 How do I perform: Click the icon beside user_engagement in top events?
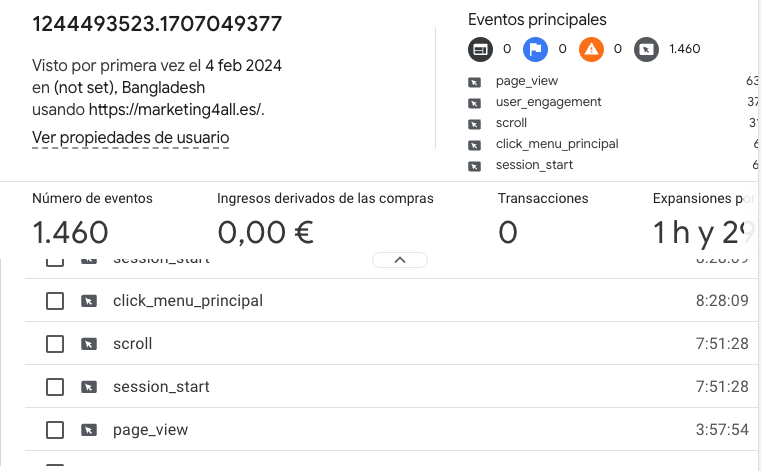click(x=474, y=103)
